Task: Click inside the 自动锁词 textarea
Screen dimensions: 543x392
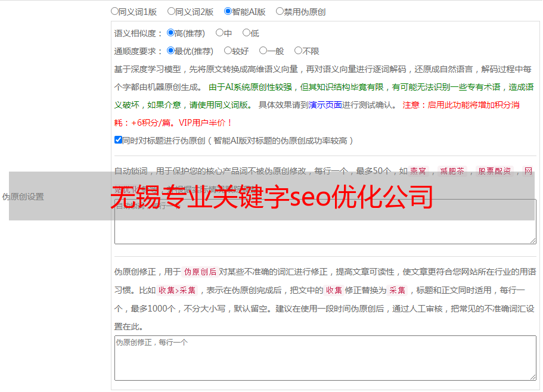Action: [x=325, y=222]
